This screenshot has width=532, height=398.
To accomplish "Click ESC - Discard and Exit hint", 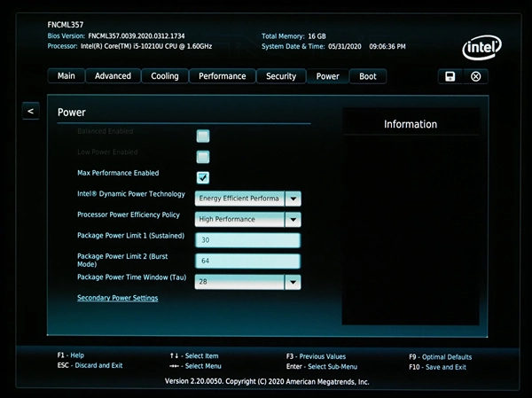I will [x=90, y=365].
